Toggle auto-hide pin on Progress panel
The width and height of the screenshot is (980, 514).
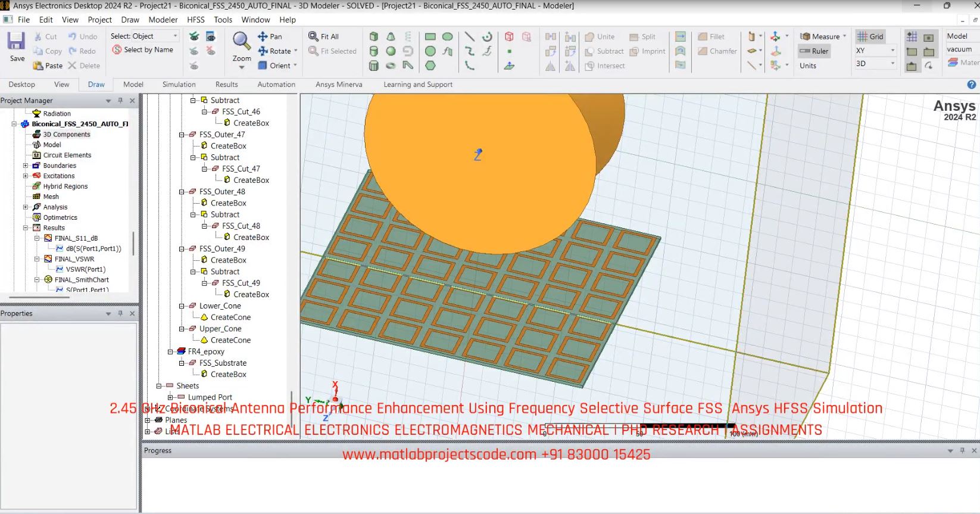coord(962,451)
